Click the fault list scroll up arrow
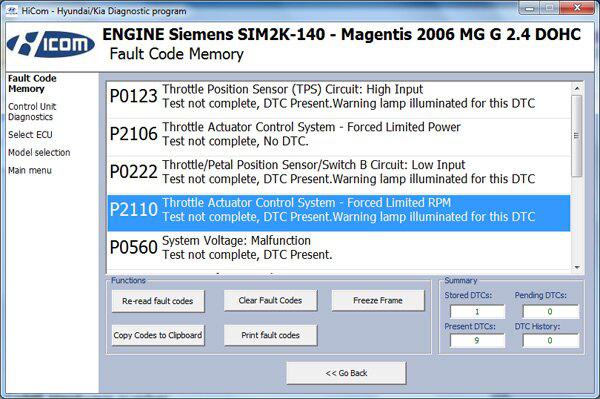This screenshot has height=399, width=600. (577, 88)
